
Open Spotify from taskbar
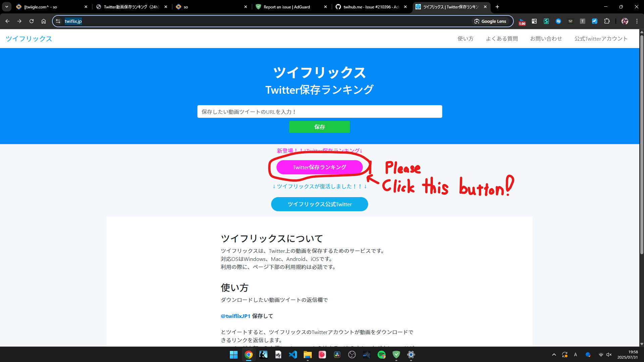(382, 355)
